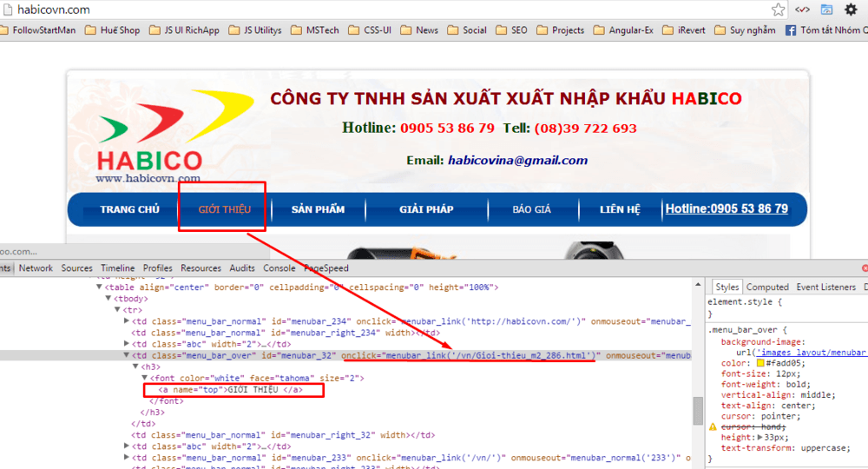Open the SEO bookmark folder

pos(511,30)
